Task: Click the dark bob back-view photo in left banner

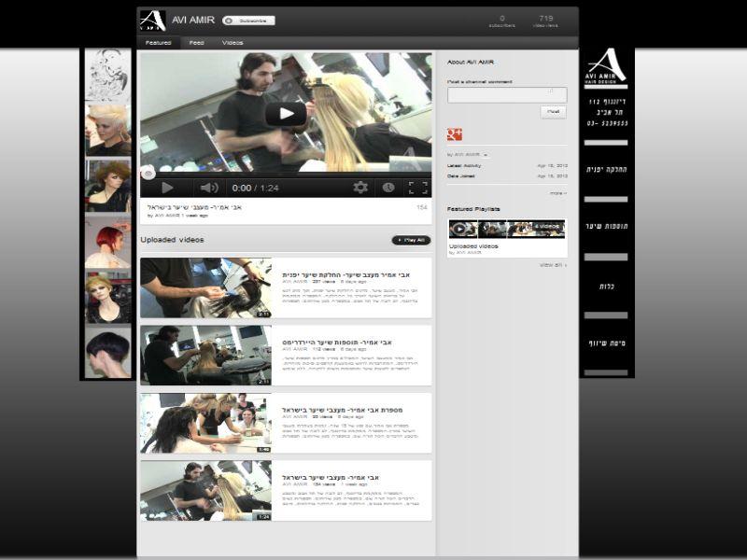Action: point(107,353)
